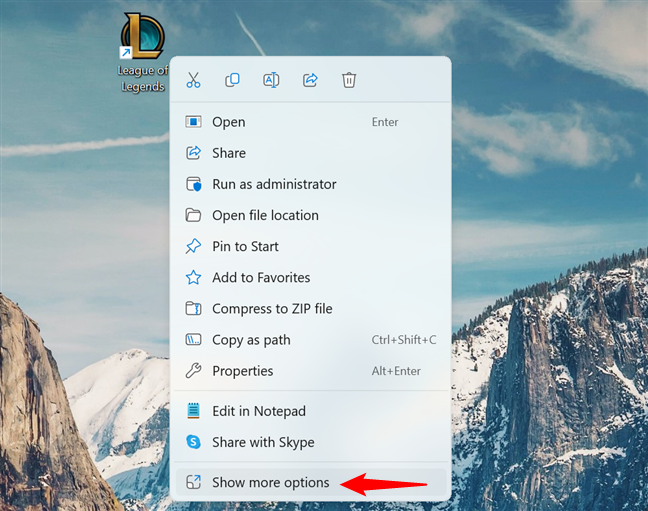Viewport: 648px width, 511px height.
Task: Select Add to Favorites
Action: pyautogui.click(x=310, y=277)
